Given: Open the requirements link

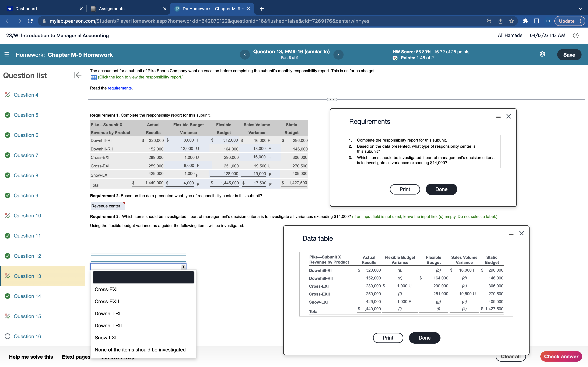Looking at the screenshot, I should pos(120,88).
